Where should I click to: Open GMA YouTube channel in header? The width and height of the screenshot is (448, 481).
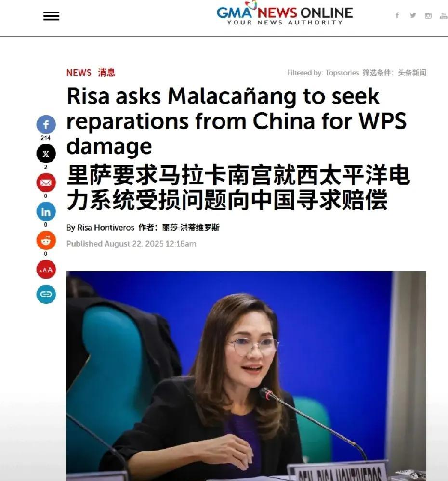pos(443,15)
